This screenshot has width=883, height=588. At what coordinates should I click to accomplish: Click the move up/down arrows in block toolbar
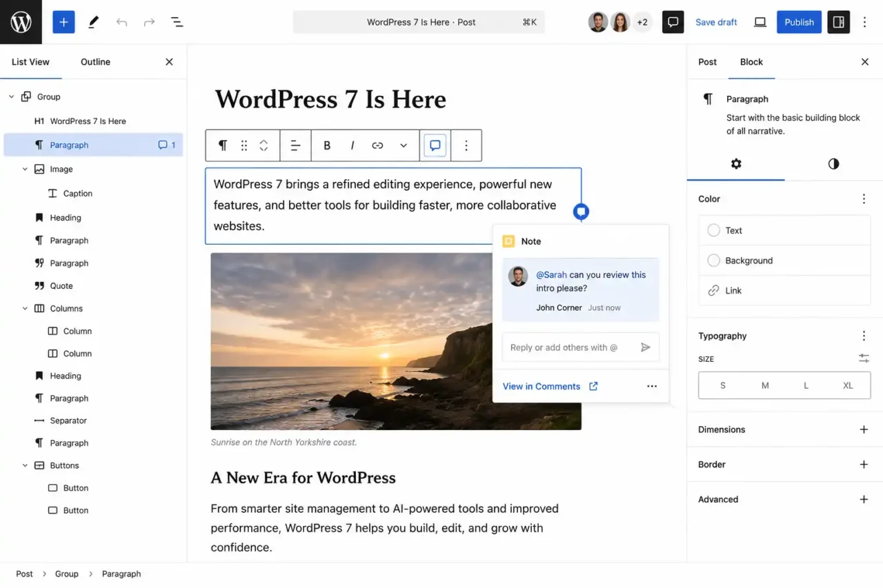(264, 145)
